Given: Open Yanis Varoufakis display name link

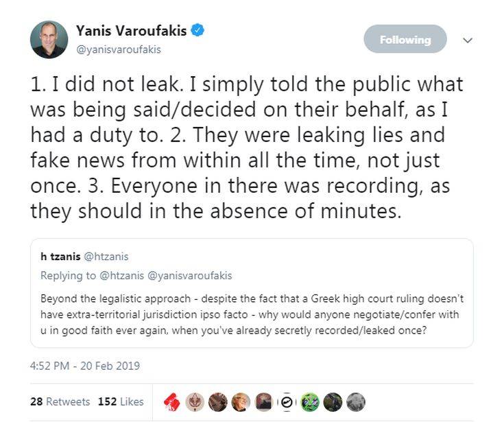Looking at the screenshot, I should (x=131, y=31).
